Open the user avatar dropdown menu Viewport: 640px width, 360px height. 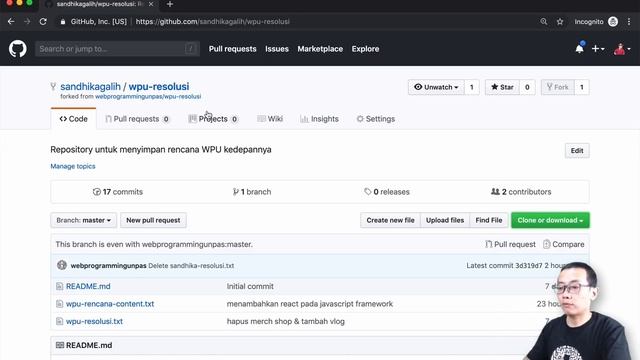point(622,49)
